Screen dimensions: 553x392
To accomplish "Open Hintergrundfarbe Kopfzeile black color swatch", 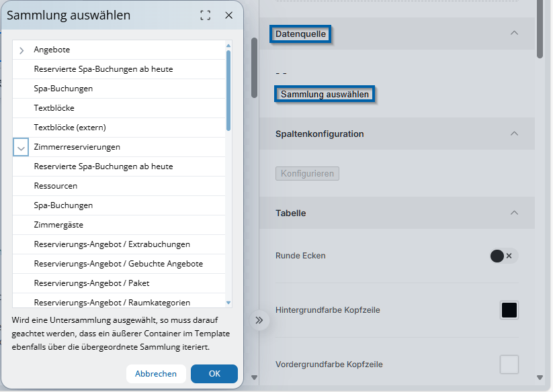I will click(x=509, y=310).
